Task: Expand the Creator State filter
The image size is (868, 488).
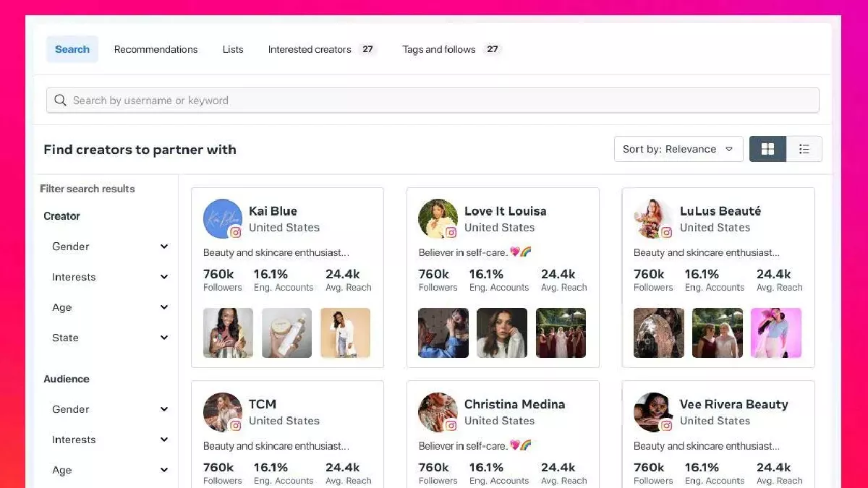Action: (110, 338)
